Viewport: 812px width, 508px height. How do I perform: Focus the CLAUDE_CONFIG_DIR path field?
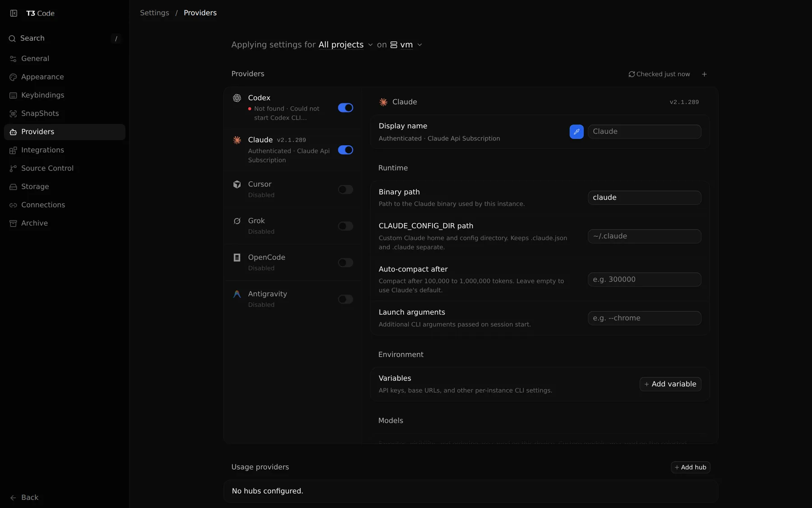(x=644, y=236)
